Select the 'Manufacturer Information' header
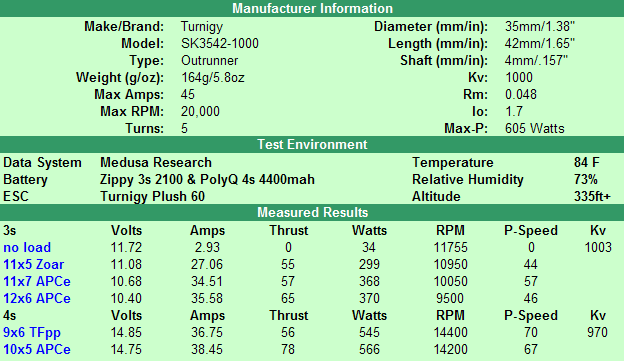 [312, 8]
